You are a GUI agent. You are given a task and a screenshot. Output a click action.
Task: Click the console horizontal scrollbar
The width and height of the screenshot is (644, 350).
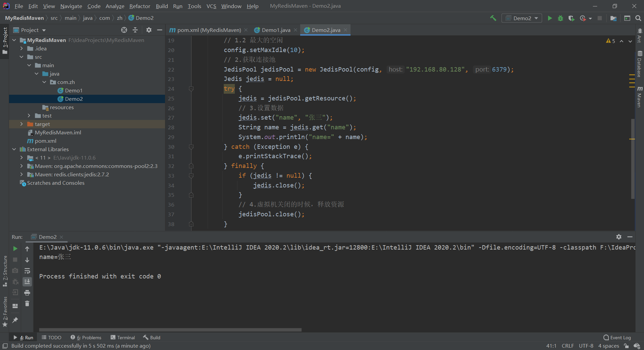[170, 330]
